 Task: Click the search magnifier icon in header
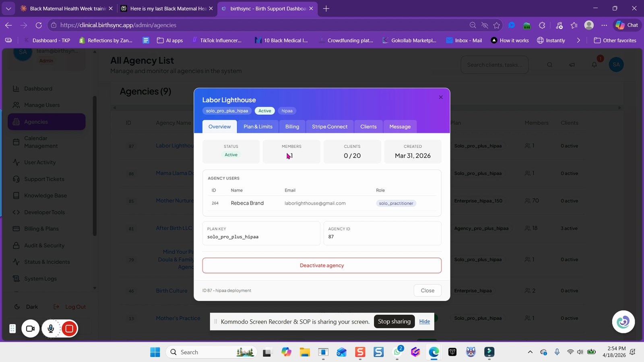pos(549,64)
